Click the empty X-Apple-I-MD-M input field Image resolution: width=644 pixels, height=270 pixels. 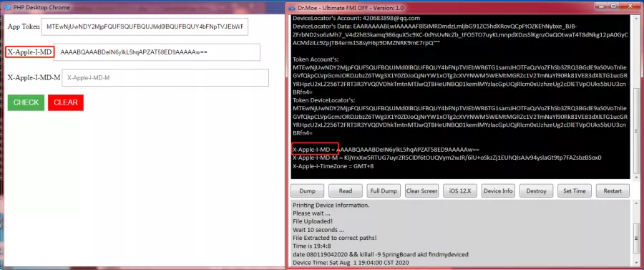tap(165, 77)
